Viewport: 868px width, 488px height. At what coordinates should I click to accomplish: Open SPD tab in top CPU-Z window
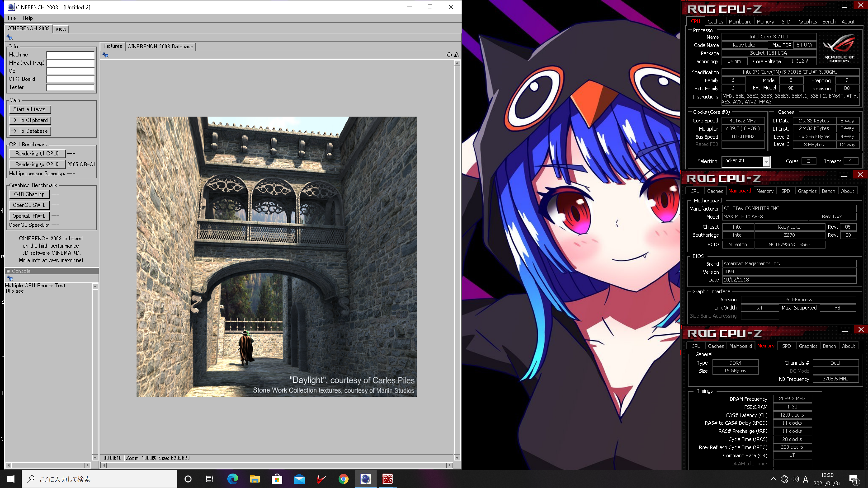[786, 21]
